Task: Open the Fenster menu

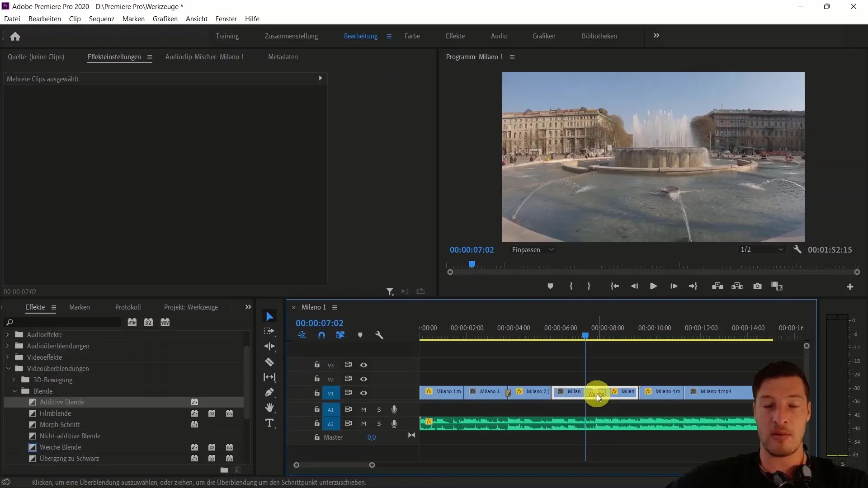Action: point(226,19)
